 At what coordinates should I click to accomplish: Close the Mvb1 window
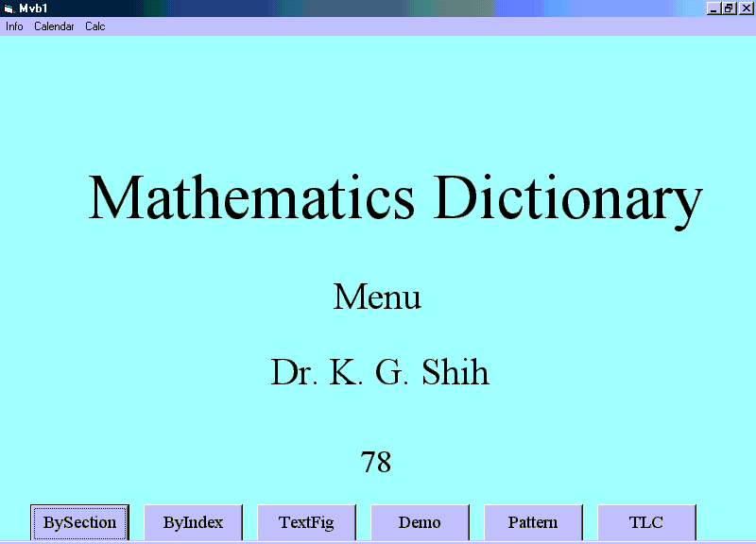coord(746,8)
